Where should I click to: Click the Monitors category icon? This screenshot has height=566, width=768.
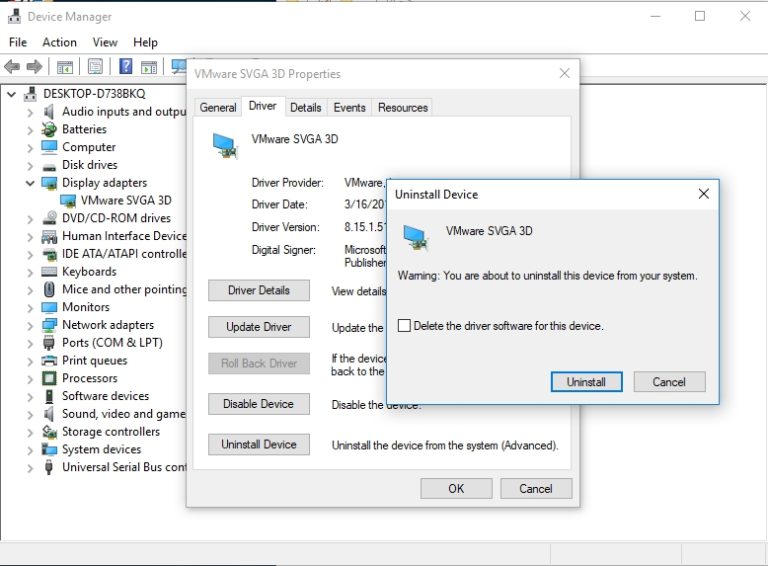[x=49, y=307]
